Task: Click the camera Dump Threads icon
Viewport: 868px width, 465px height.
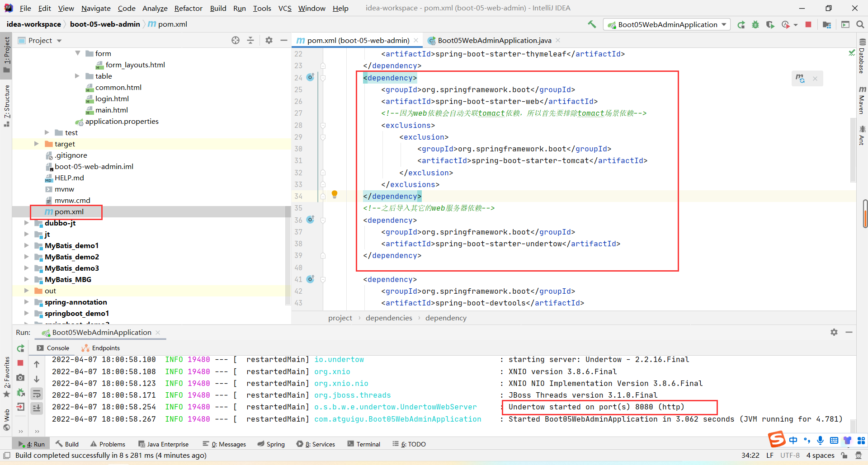Action: click(20, 378)
